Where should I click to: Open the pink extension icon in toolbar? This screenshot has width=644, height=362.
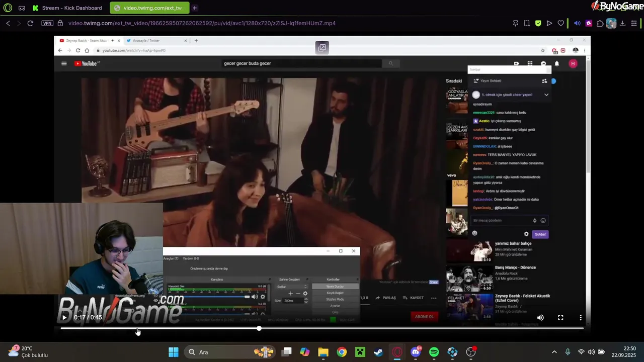click(x=589, y=23)
